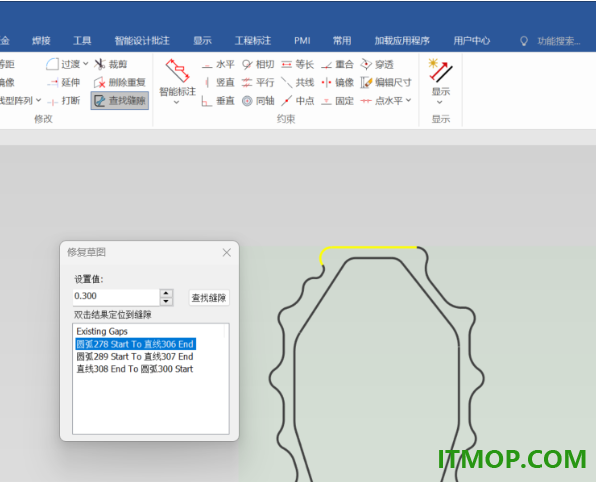Open the 加载应用程序 tab
Viewport: 596px width, 482px height.
point(402,41)
